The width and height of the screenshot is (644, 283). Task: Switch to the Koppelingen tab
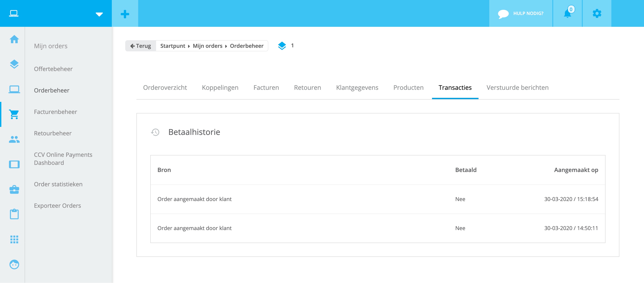click(220, 88)
